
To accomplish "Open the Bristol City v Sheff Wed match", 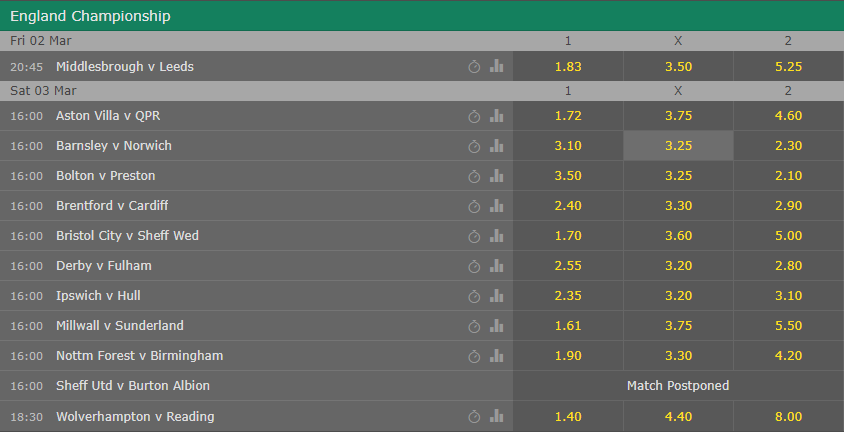I will [x=128, y=236].
